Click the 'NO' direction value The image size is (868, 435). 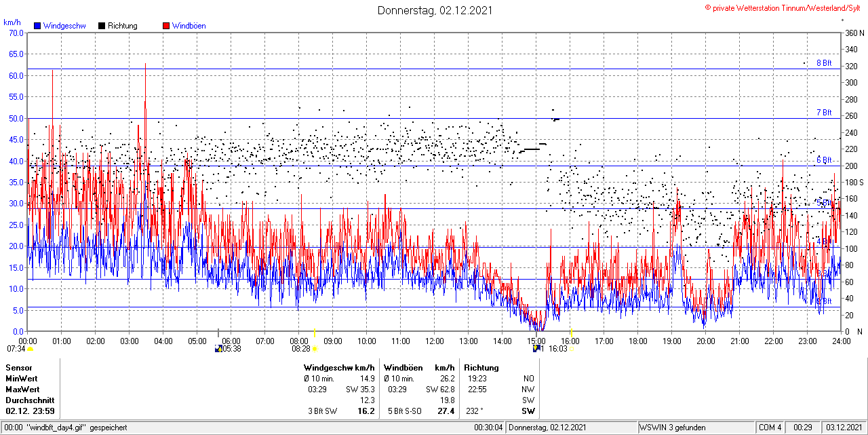(529, 378)
